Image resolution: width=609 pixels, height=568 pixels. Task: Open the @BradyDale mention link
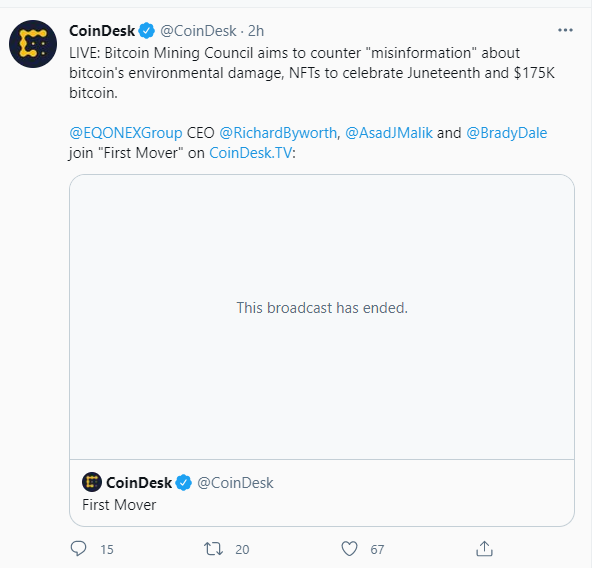pyautogui.click(x=506, y=133)
